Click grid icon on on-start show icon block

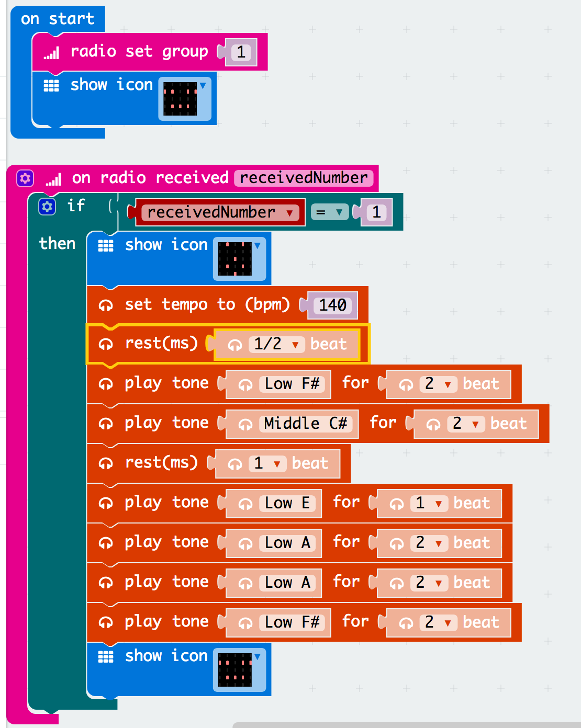point(51,86)
